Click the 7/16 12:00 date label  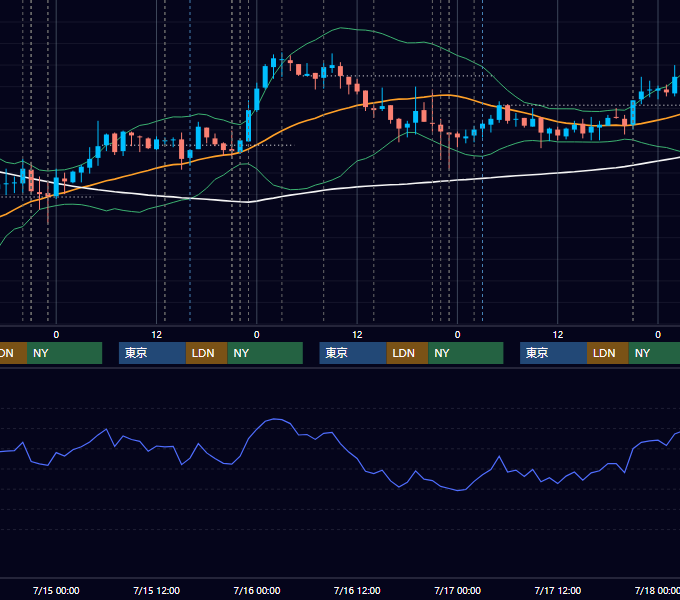357,590
